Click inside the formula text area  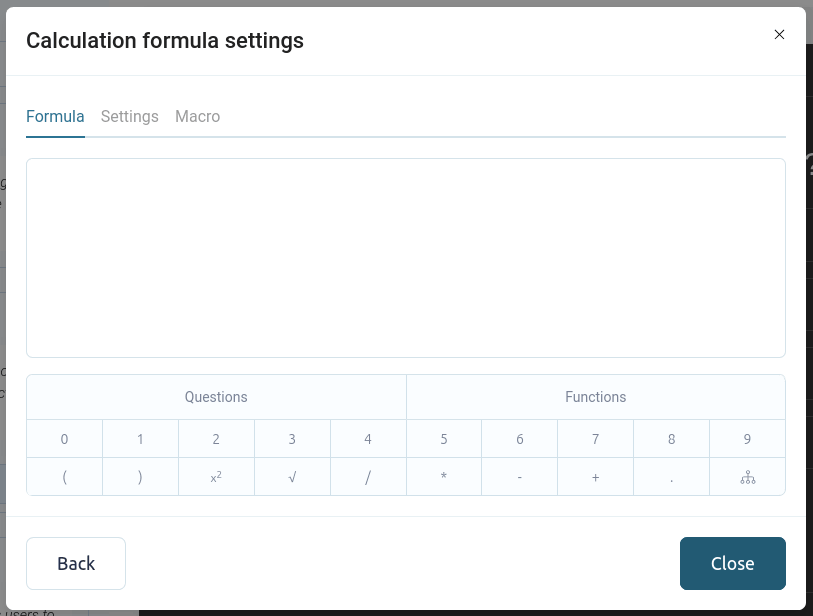(405, 257)
